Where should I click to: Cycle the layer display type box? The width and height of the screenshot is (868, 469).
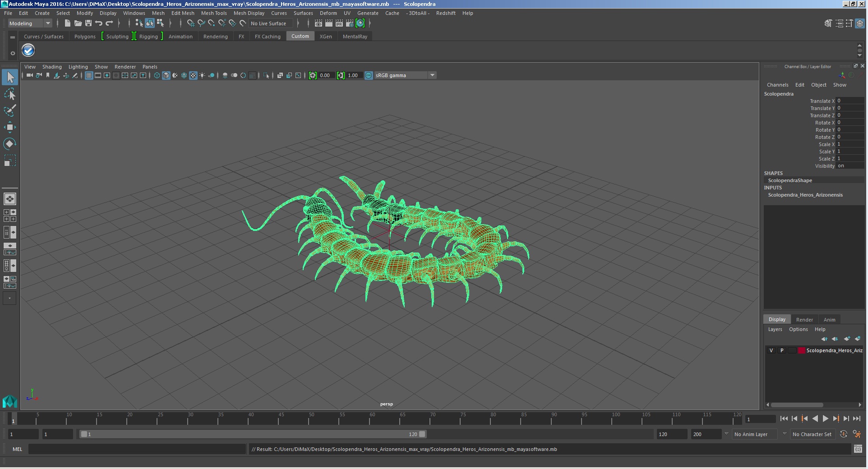pyautogui.click(x=792, y=350)
